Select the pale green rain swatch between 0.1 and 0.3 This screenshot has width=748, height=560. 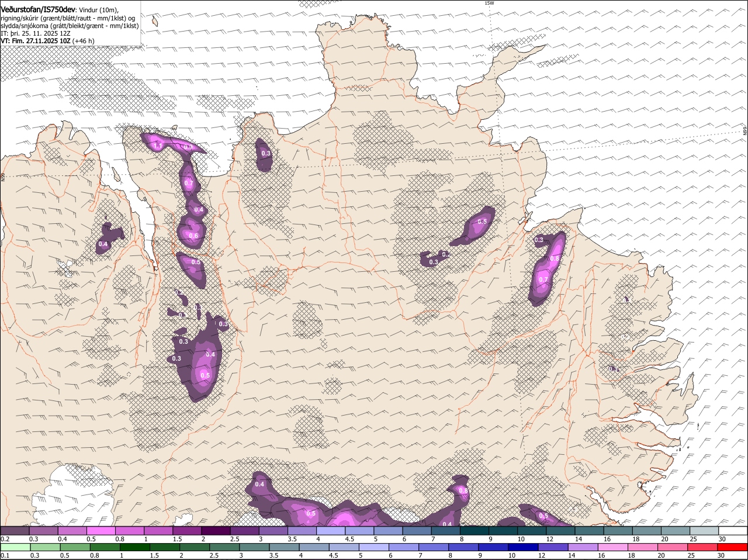pos(15,548)
